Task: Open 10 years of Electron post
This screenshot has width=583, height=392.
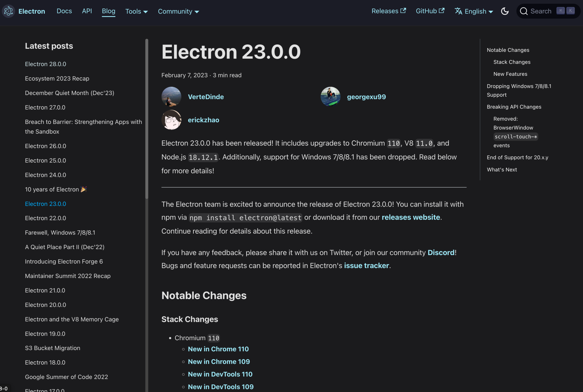Action: tap(52, 189)
